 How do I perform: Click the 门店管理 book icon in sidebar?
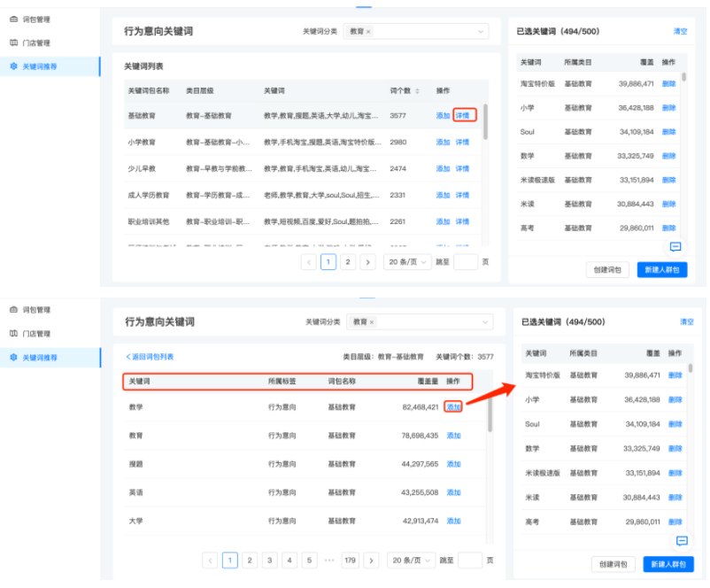coord(13,43)
